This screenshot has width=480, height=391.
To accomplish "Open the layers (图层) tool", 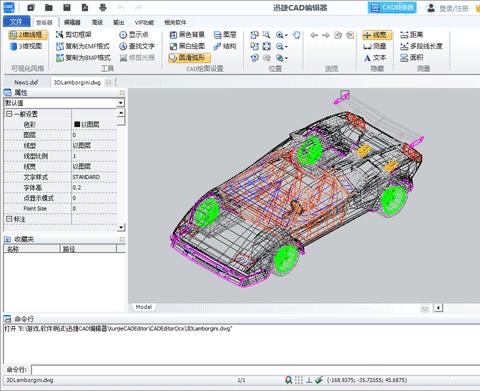I will point(225,35).
